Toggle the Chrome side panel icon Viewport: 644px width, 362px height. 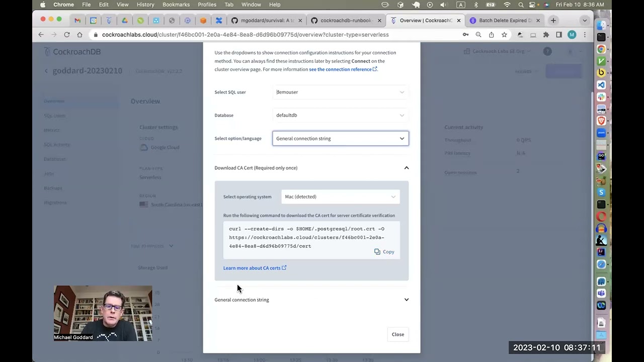(x=559, y=35)
